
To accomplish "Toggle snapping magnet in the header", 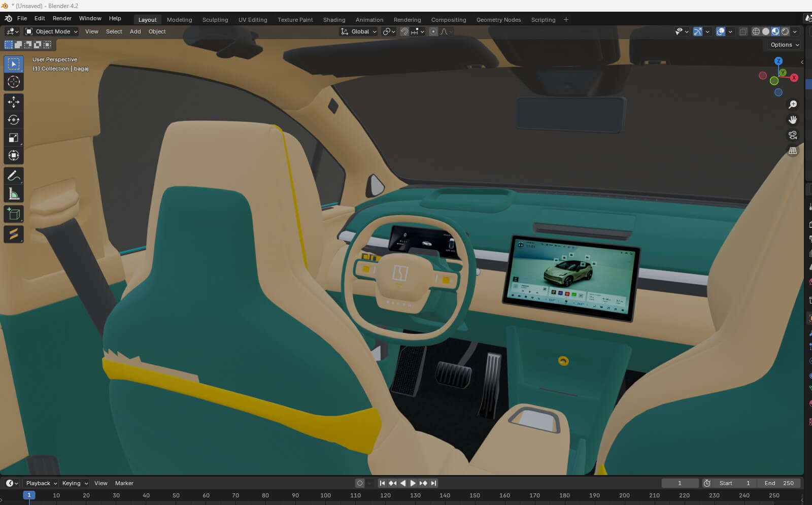I will 404,31.
